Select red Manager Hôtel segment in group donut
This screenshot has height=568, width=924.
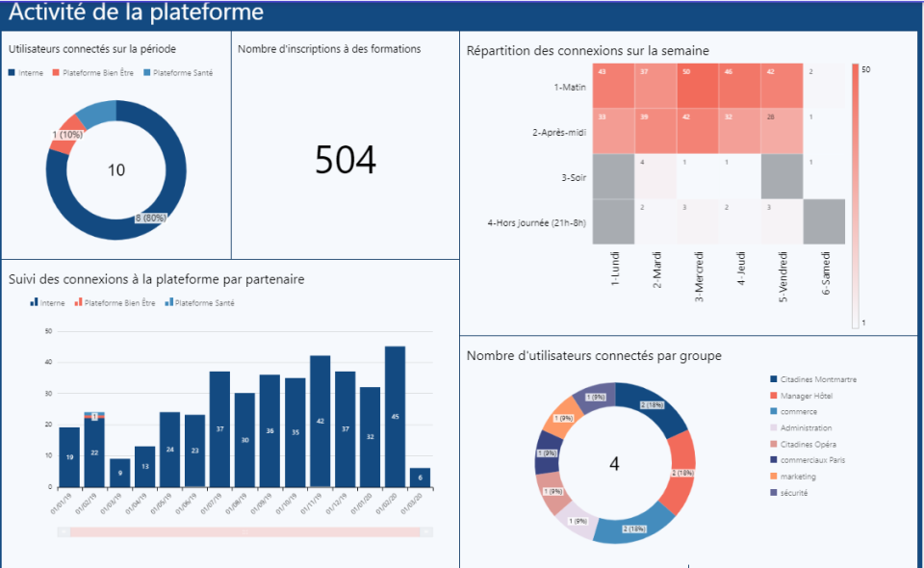coord(682,473)
